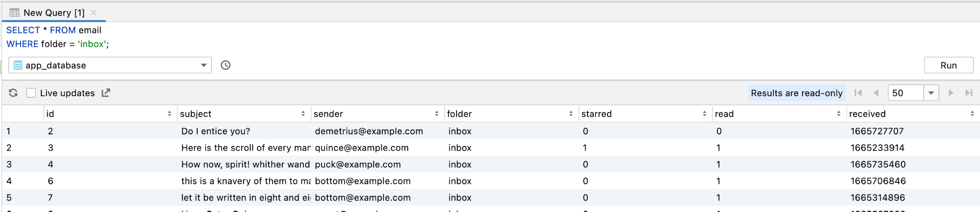Go to the first results page
This screenshot has height=212, width=980.
[x=858, y=93]
